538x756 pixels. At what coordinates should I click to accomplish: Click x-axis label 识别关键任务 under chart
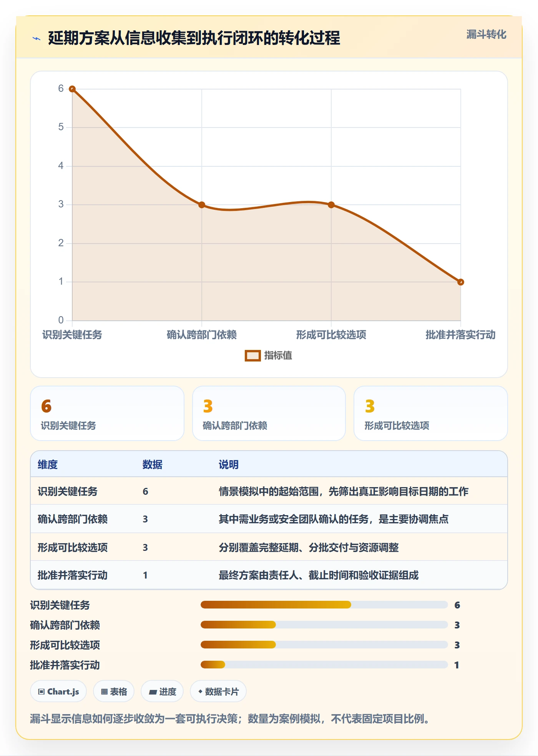pos(72,335)
